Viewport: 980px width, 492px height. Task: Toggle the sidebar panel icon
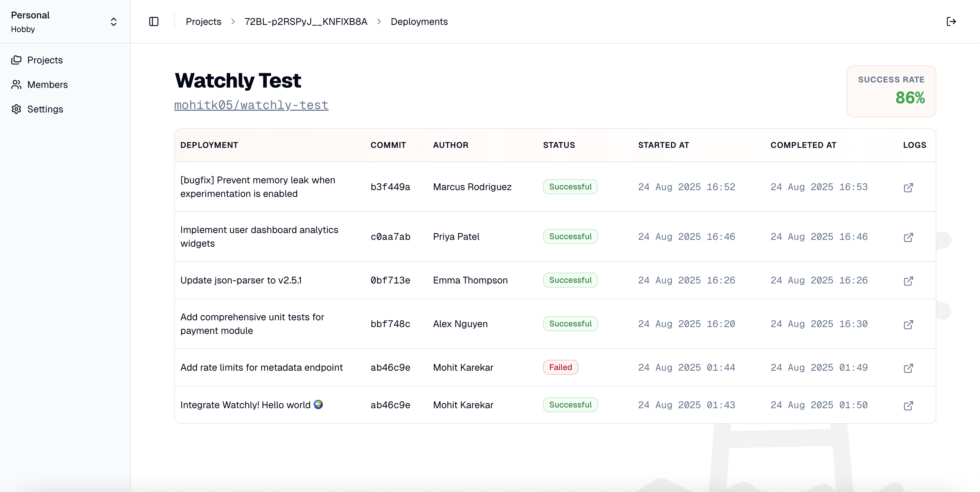click(x=154, y=22)
